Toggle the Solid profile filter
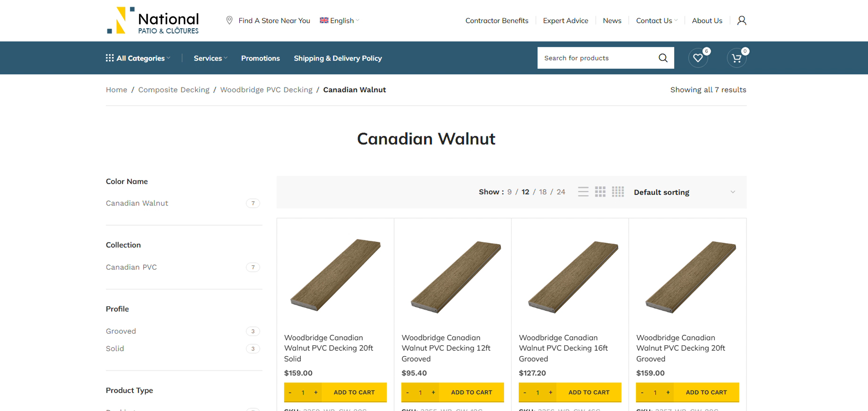868x411 pixels. pyautogui.click(x=115, y=349)
